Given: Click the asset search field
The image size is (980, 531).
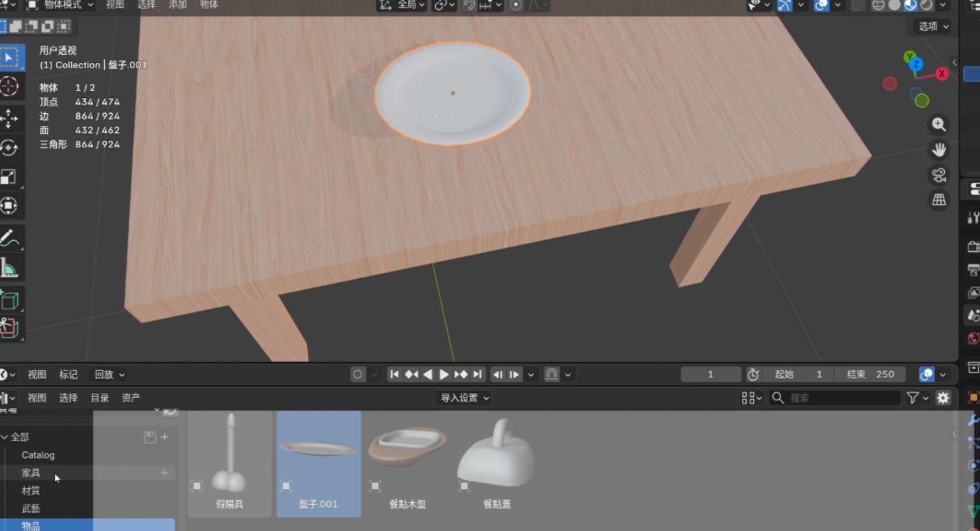Looking at the screenshot, I should point(835,398).
